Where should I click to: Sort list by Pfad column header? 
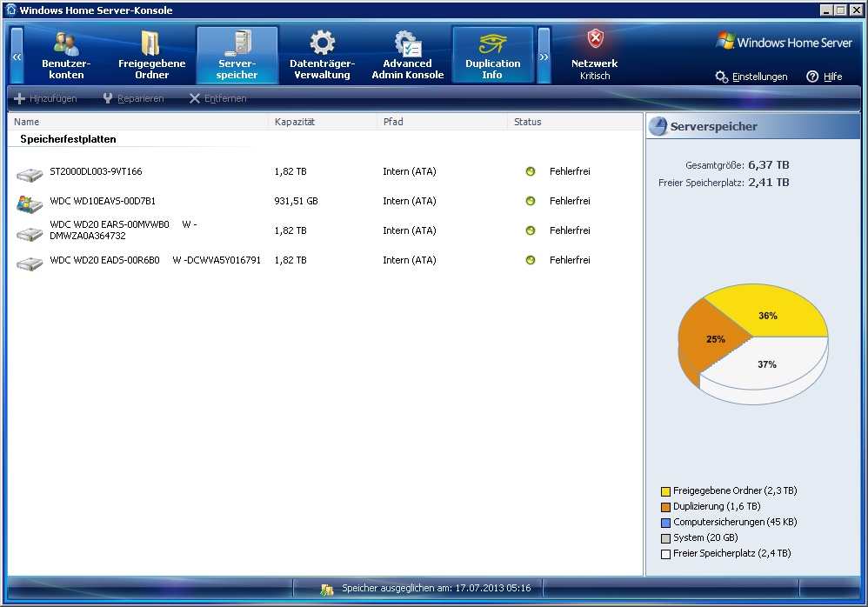click(442, 122)
